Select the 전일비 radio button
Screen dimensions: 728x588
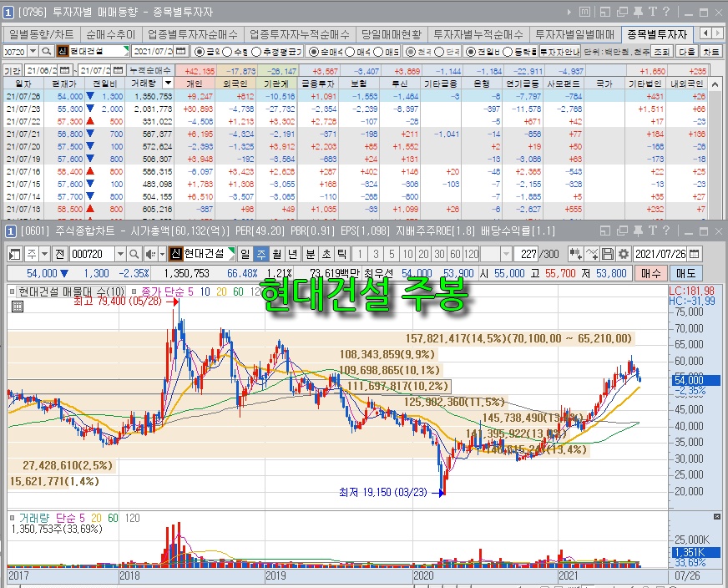pos(470,52)
